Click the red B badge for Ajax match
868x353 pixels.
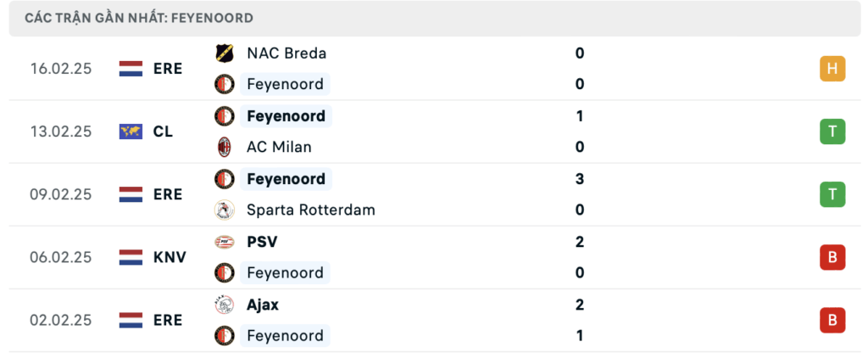click(x=832, y=320)
